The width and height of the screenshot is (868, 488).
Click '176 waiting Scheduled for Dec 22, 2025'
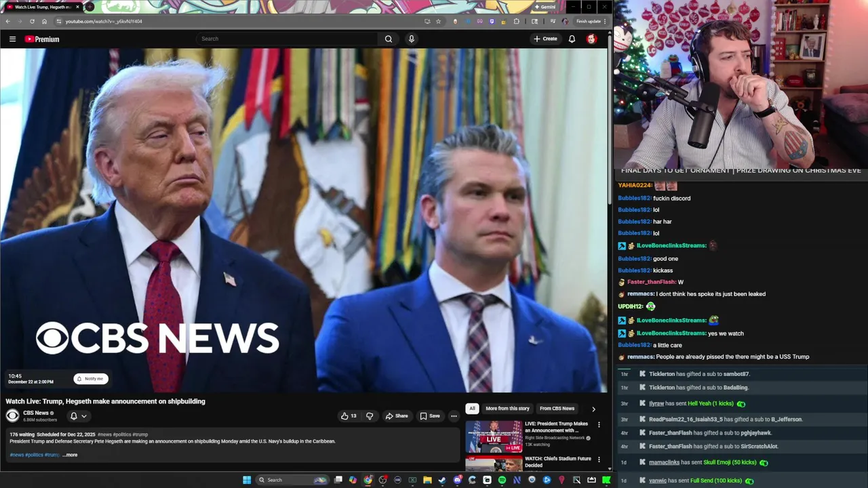point(52,434)
